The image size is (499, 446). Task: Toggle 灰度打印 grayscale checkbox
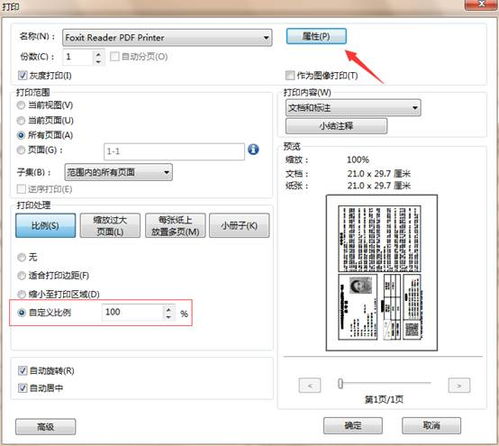click(22, 76)
